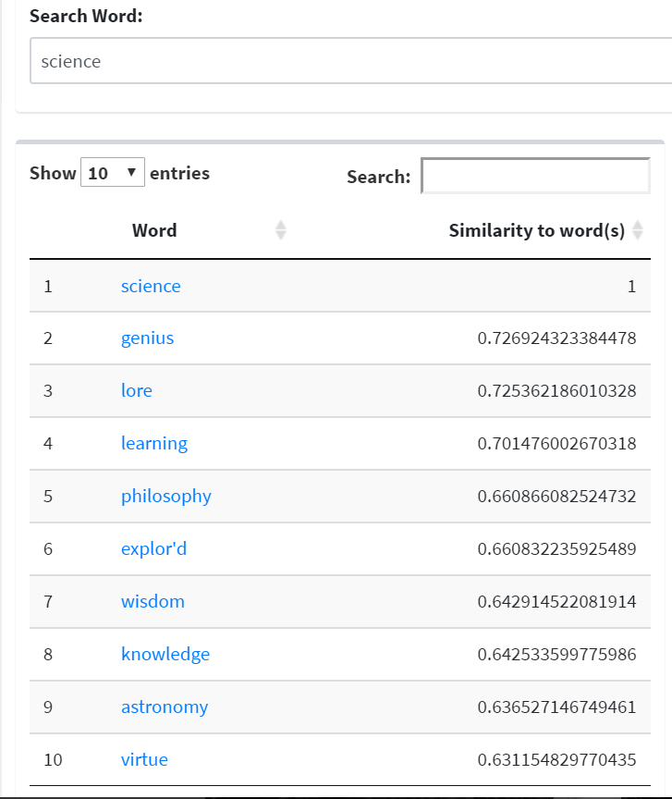672x799 pixels.
Task: Open the Show entries count dropdown
Action: pos(113,173)
